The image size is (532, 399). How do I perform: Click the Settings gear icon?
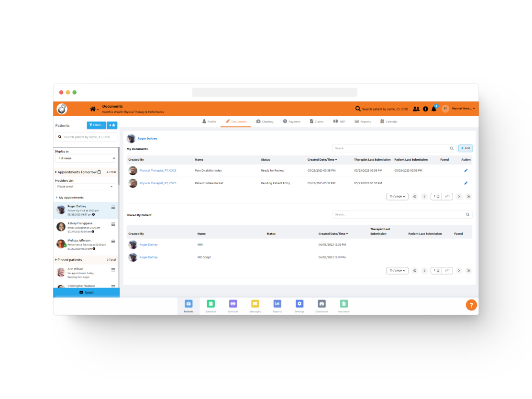tap(299, 304)
